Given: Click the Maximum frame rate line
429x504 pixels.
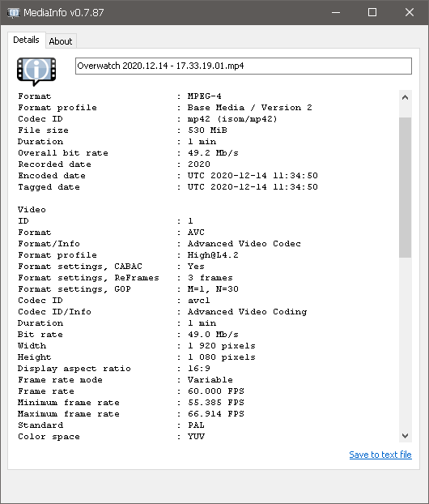Looking at the screenshot, I should (x=130, y=414).
